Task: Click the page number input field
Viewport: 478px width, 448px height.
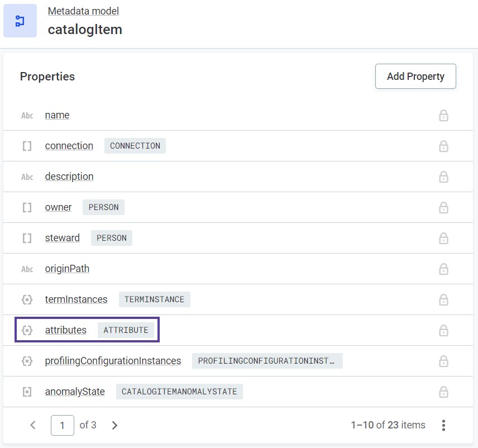Action: click(63, 426)
